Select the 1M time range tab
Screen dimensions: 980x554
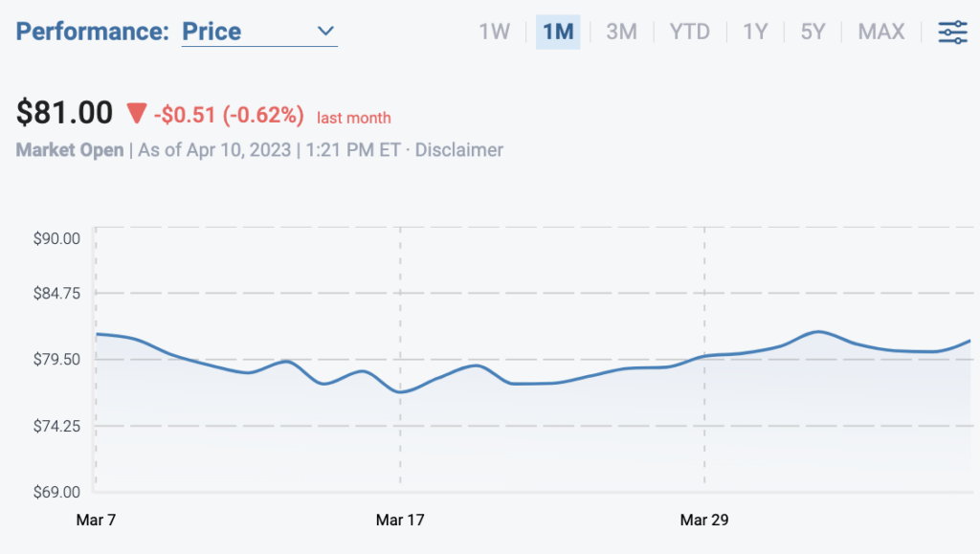click(558, 32)
